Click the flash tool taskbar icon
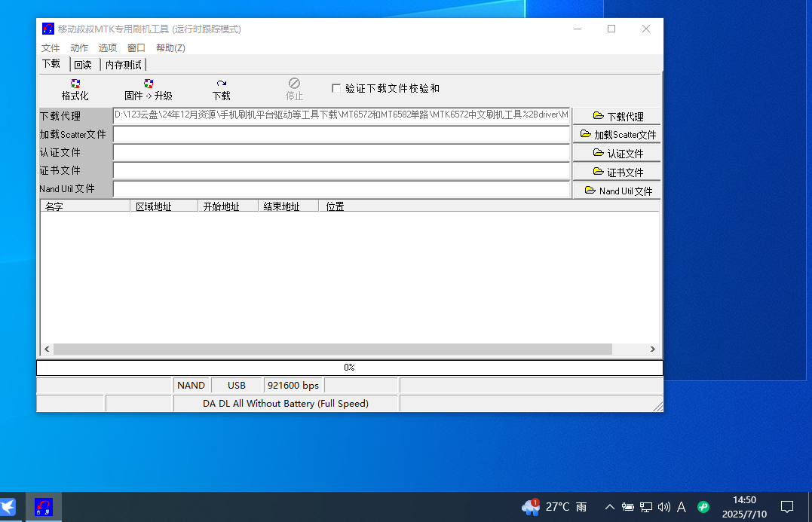812x522 pixels. tap(44, 507)
